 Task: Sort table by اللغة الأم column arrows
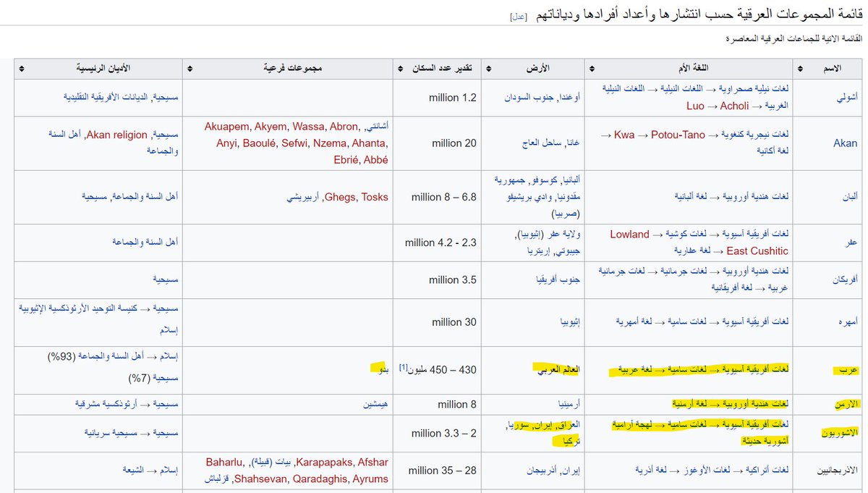point(592,69)
